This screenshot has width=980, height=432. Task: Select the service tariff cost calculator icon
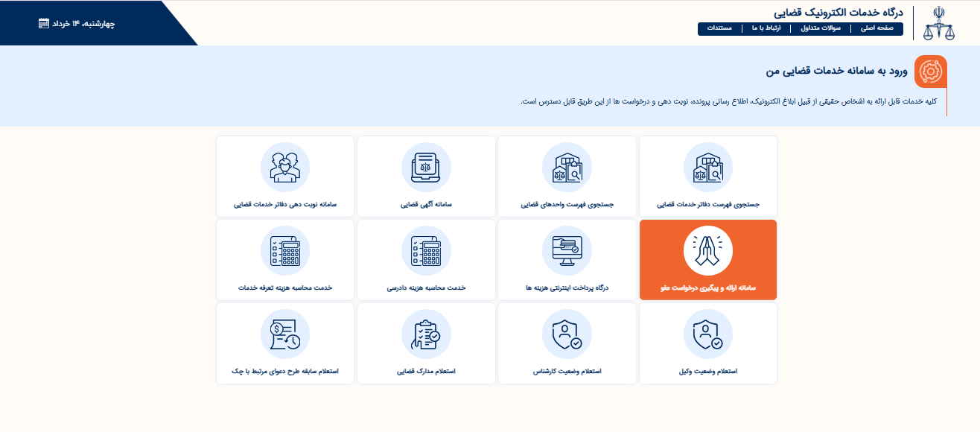click(x=285, y=251)
